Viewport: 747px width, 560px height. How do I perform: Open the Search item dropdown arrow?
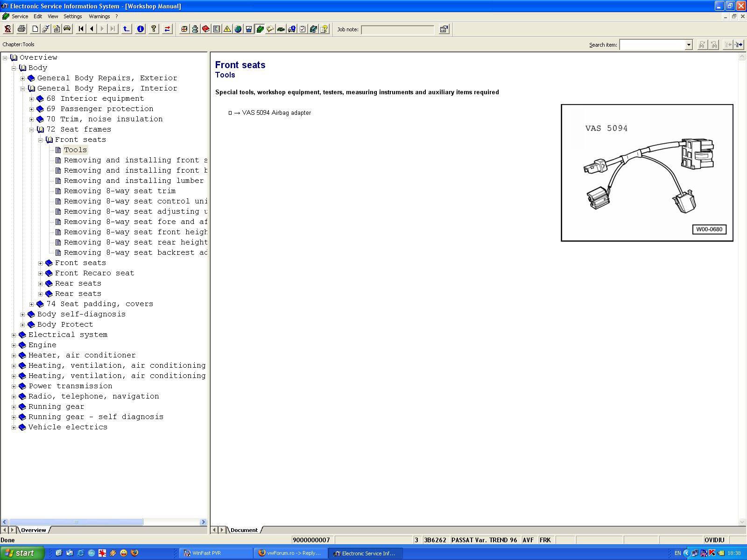(689, 45)
